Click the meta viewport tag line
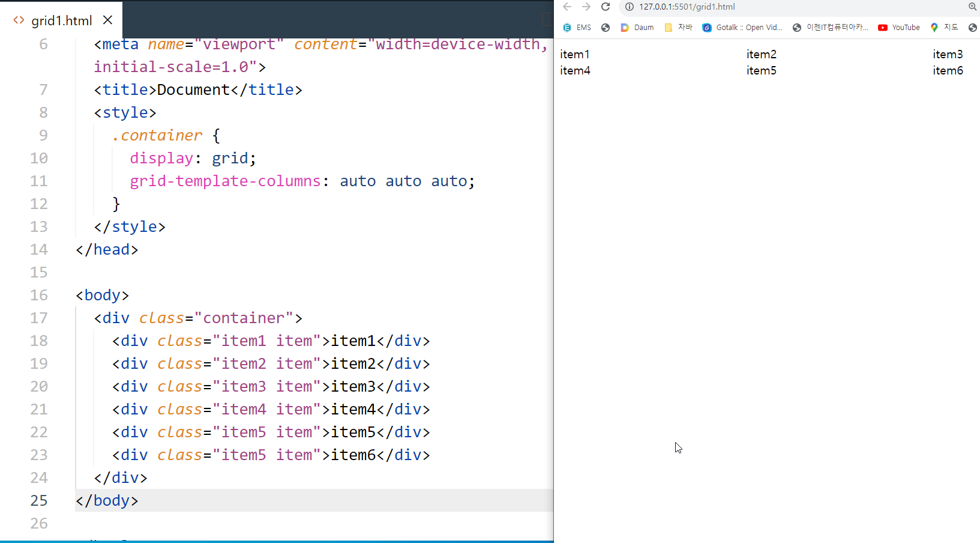The image size is (980, 543). (321, 44)
